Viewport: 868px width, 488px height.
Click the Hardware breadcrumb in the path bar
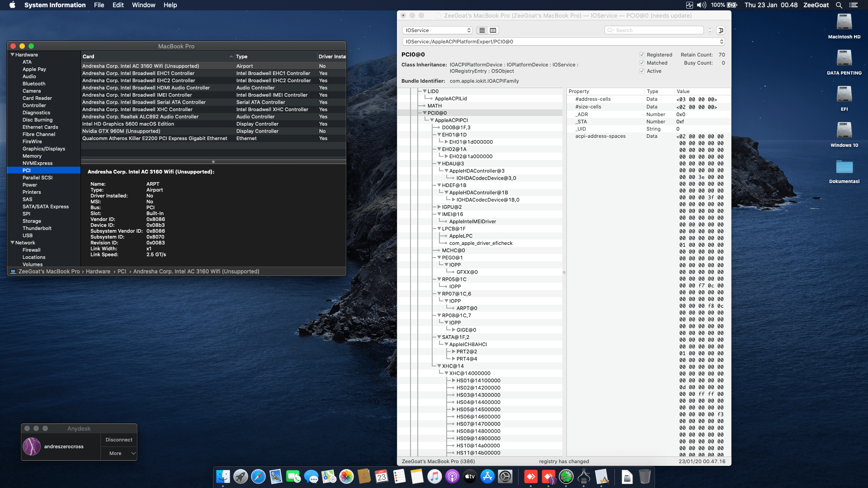pyautogui.click(x=98, y=272)
